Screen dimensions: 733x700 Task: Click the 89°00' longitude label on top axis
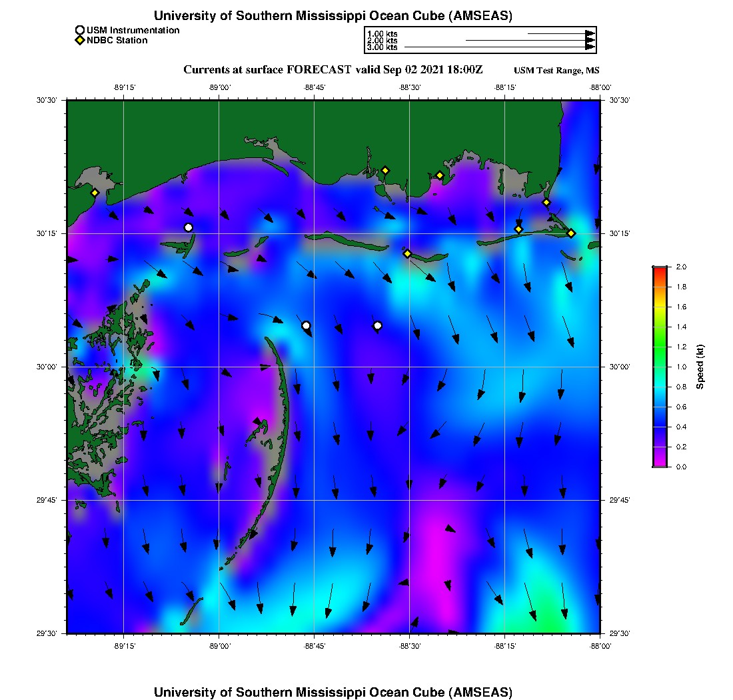[219, 87]
